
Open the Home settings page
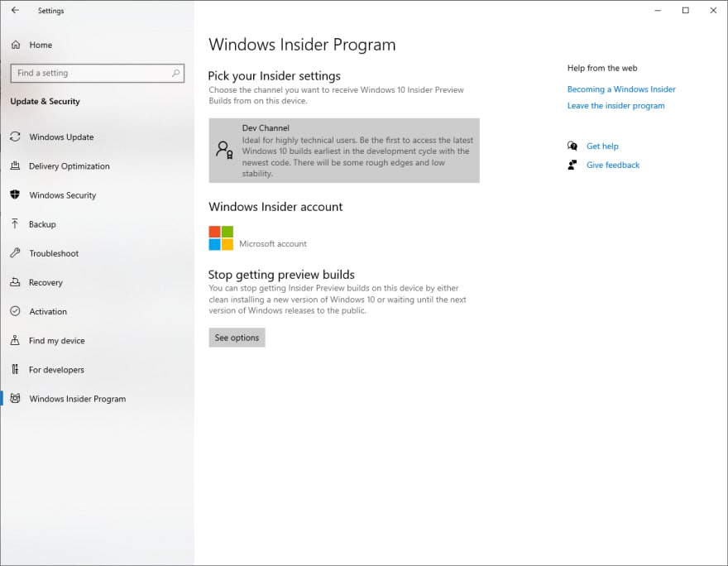41,45
